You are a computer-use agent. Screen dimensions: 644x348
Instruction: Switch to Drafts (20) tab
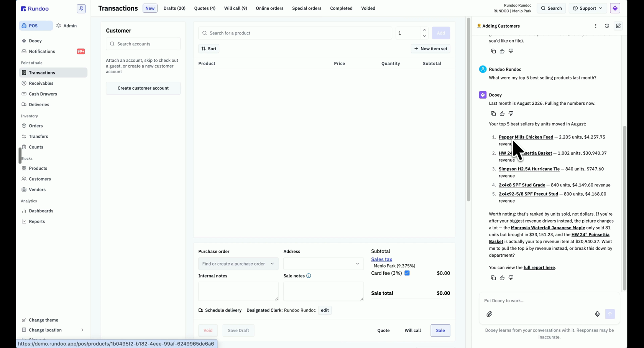pos(174,8)
